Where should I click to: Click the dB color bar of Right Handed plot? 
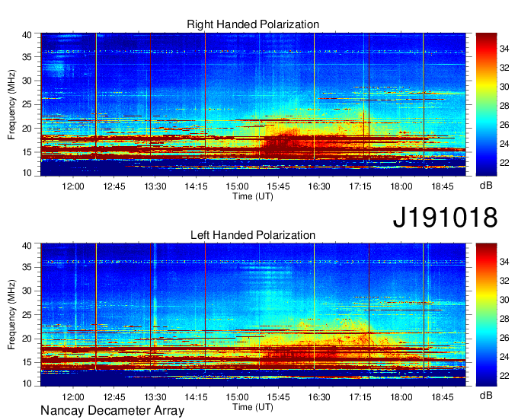[x=486, y=104]
